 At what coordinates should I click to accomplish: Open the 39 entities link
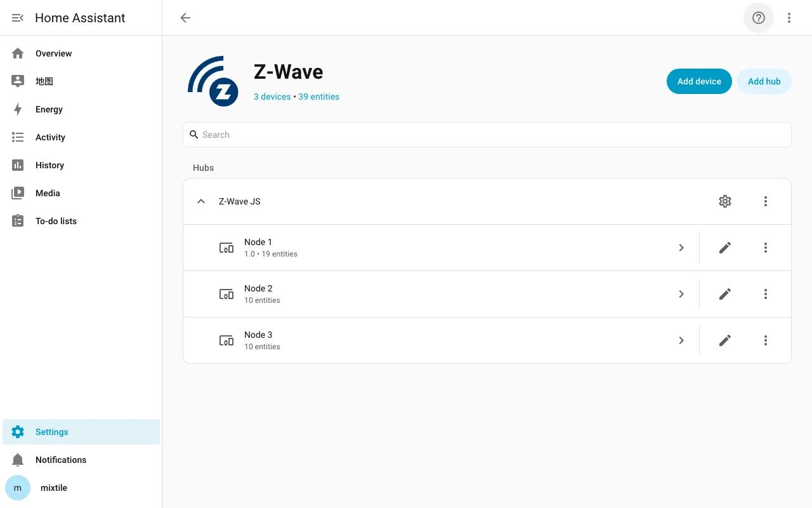tap(318, 97)
